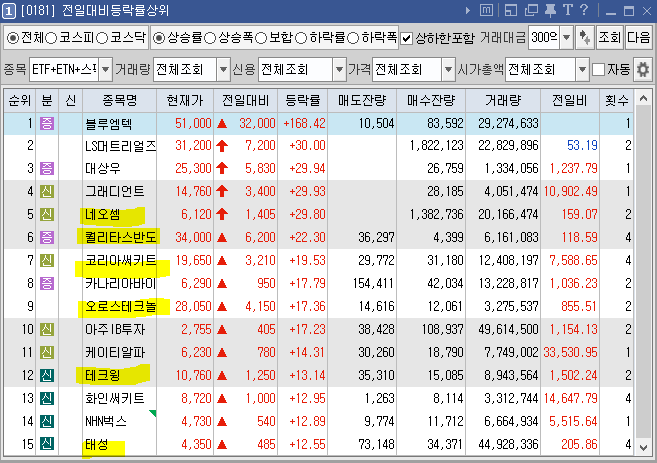Image resolution: width=657 pixels, height=463 pixels.
Task: Click the title bar play arrow icon
Action: (468, 10)
